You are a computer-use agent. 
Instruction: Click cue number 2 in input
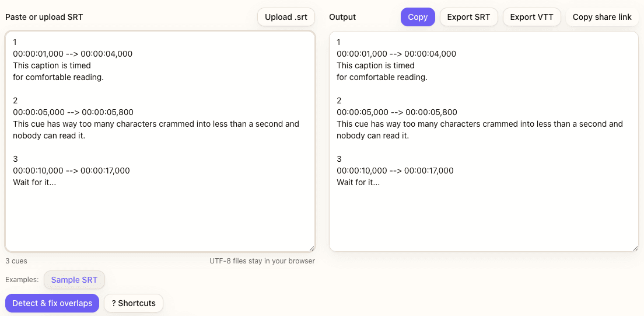(x=16, y=101)
